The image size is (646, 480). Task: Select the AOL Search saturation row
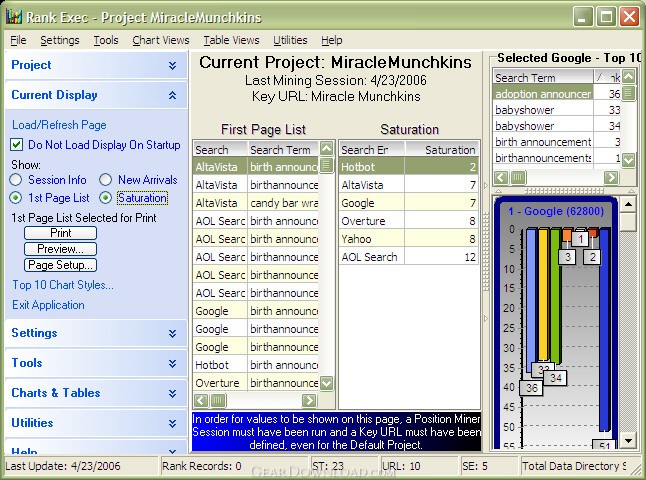pyautogui.click(x=409, y=257)
